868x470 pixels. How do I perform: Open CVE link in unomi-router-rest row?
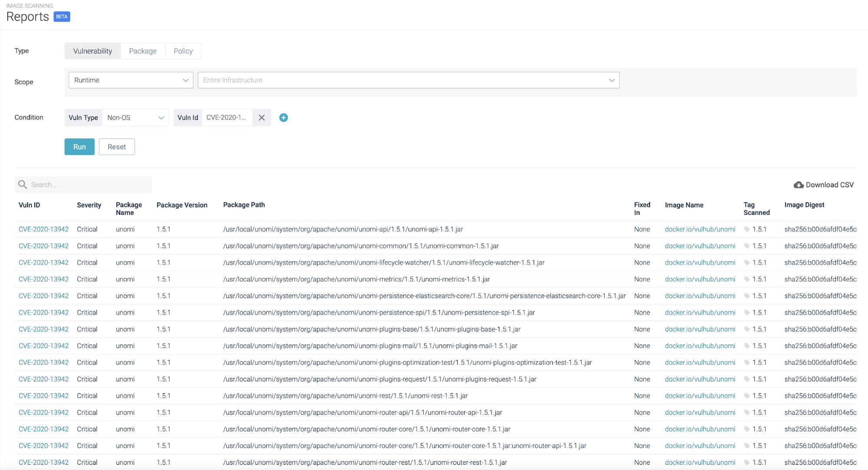click(x=43, y=463)
